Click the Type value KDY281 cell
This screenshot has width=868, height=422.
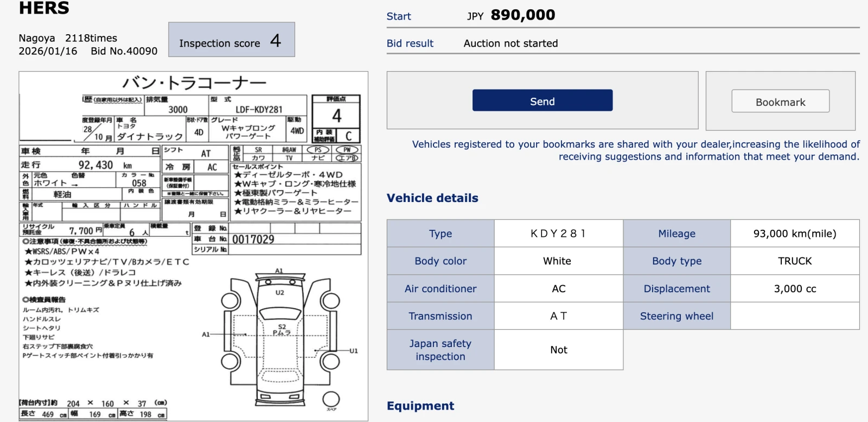pyautogui.click(x=558, y=234)
